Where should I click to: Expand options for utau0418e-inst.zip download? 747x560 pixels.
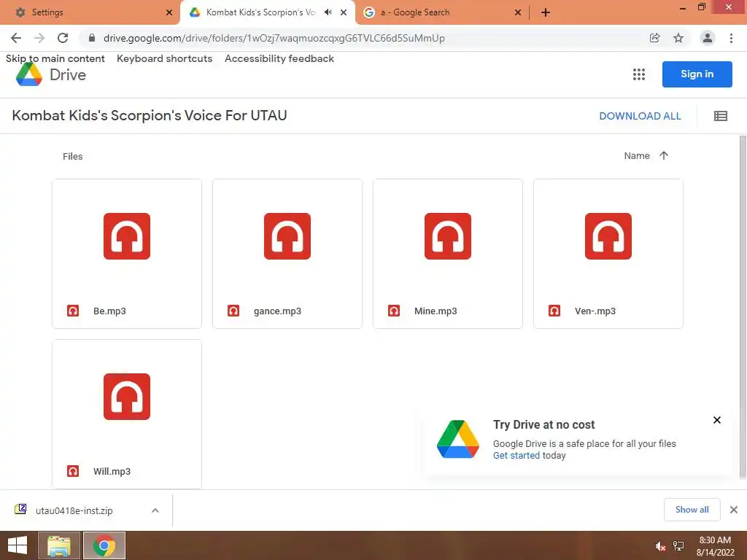[x=155, y=510]
